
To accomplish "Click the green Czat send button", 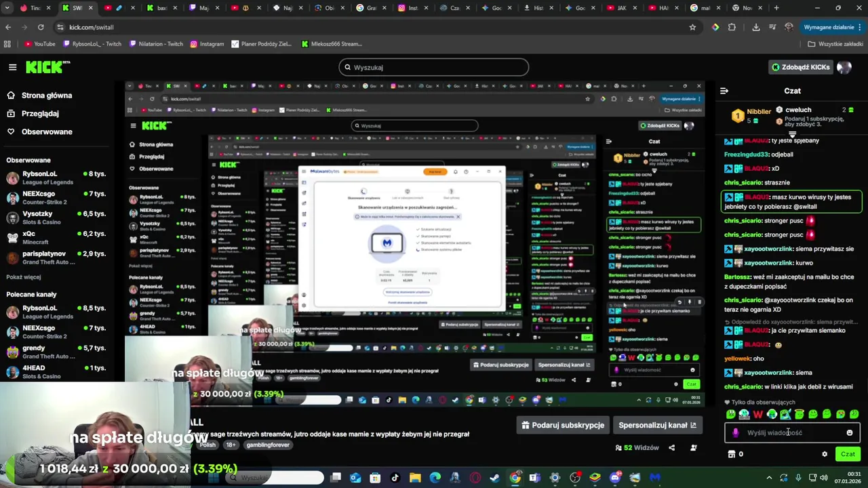I will click(x=848, y=454).
